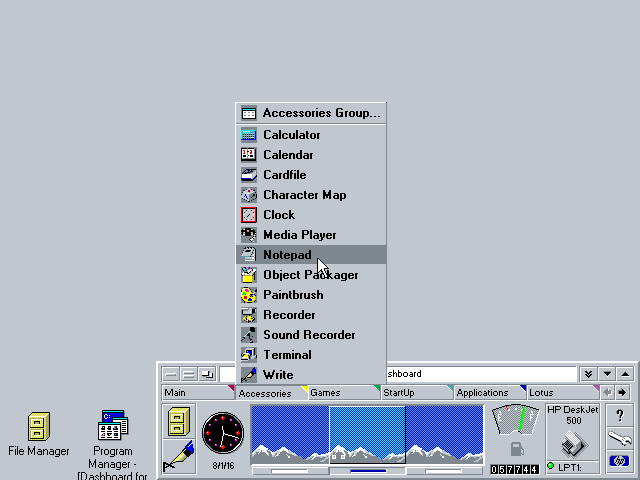The width and height of the screenshot is (640, 480).
Task: Click the grayed left arrow of group tabs
Action: (x=608, y=393)
